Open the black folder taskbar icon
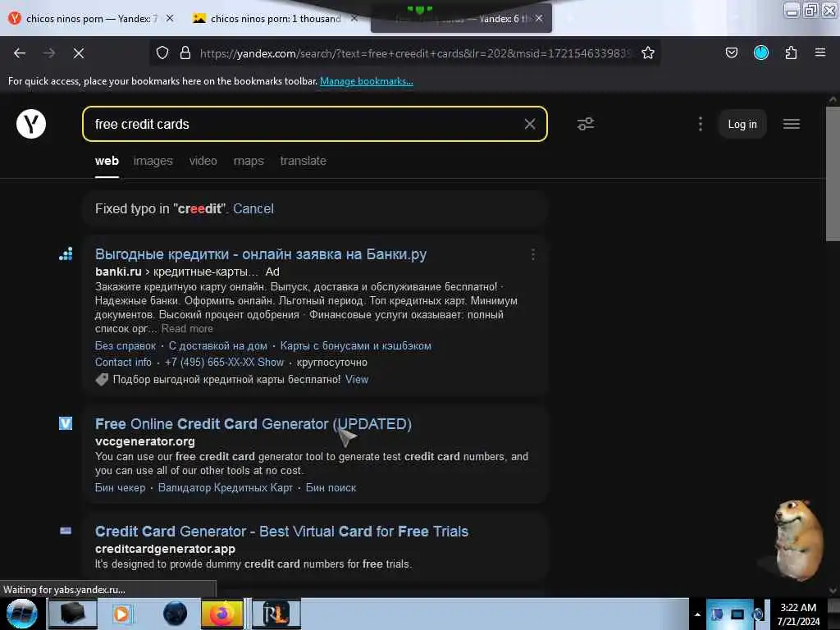Image resolution: width=840 pixels, height=630 pixels. pyautogui.click(x=72, y=614)
